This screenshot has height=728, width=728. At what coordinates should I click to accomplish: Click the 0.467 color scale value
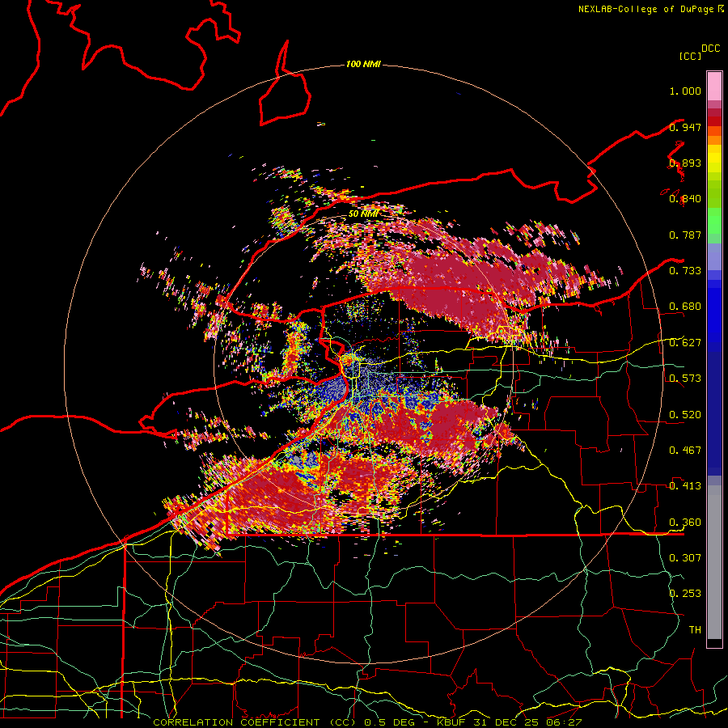685,451
